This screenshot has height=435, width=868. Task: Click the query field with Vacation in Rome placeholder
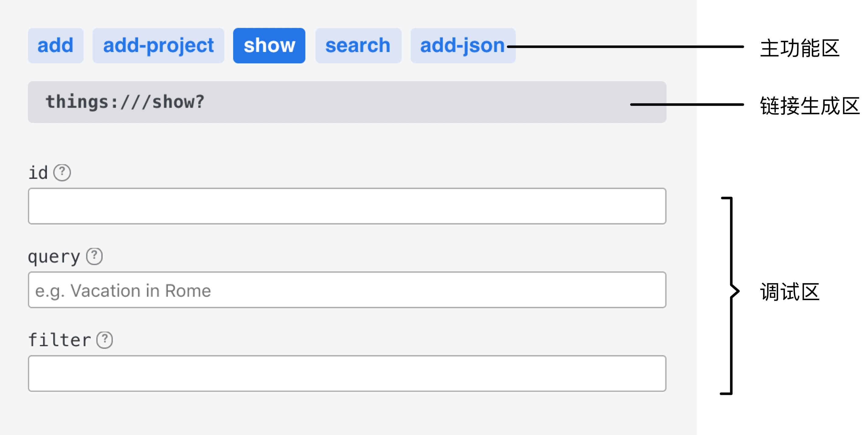click(x=347, y=290)
